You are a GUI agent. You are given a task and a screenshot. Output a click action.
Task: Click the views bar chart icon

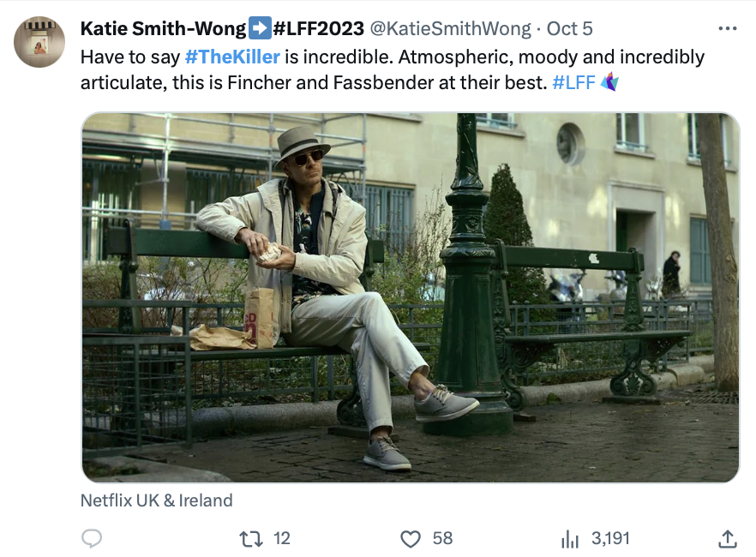[570, 538]
